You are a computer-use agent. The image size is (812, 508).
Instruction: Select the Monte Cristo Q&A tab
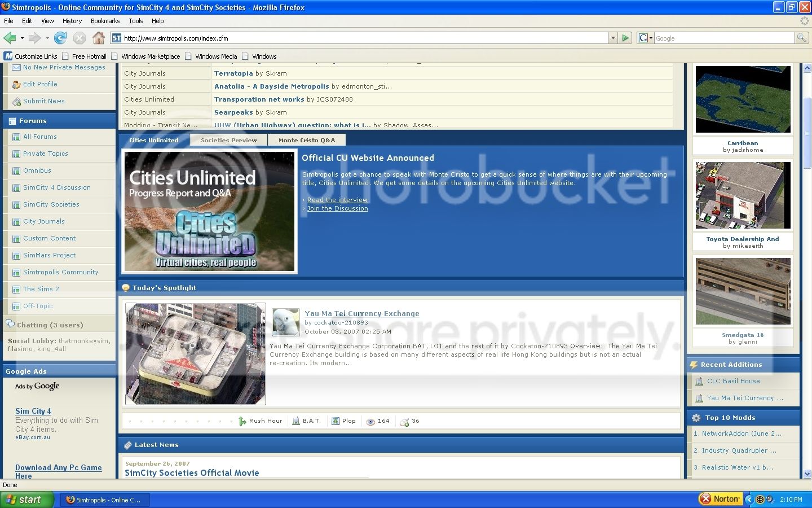click(x=306, y=141)
